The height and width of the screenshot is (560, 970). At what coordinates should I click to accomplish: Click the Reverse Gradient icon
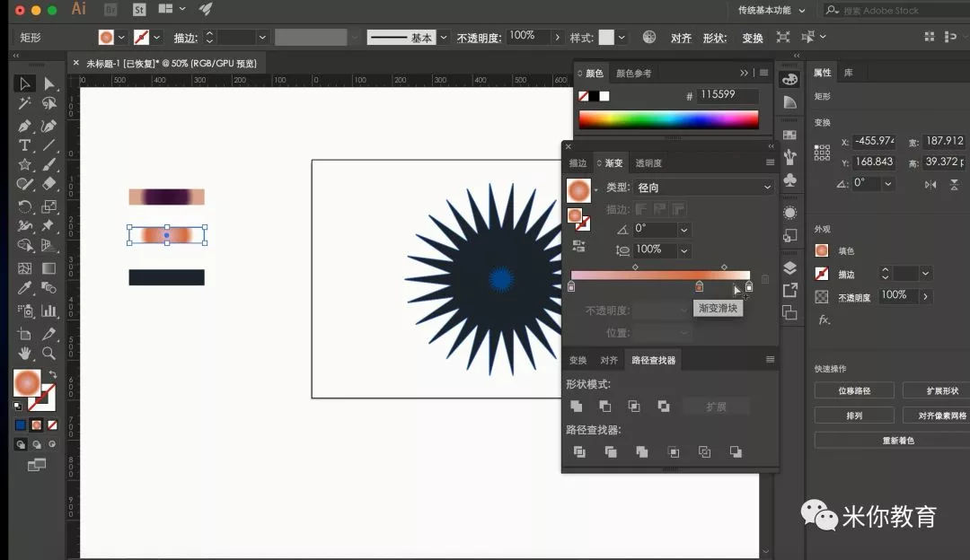pyautogui.click(x=578, y=245)
